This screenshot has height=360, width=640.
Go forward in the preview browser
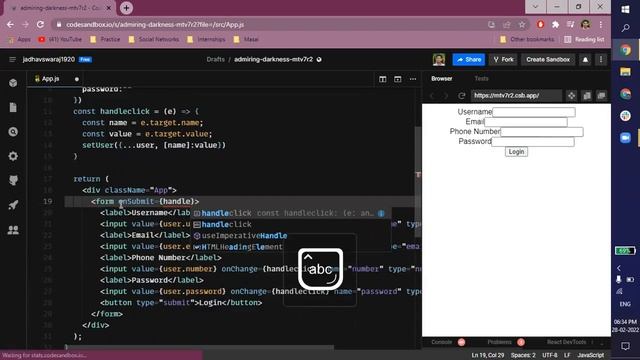[446, 96]
